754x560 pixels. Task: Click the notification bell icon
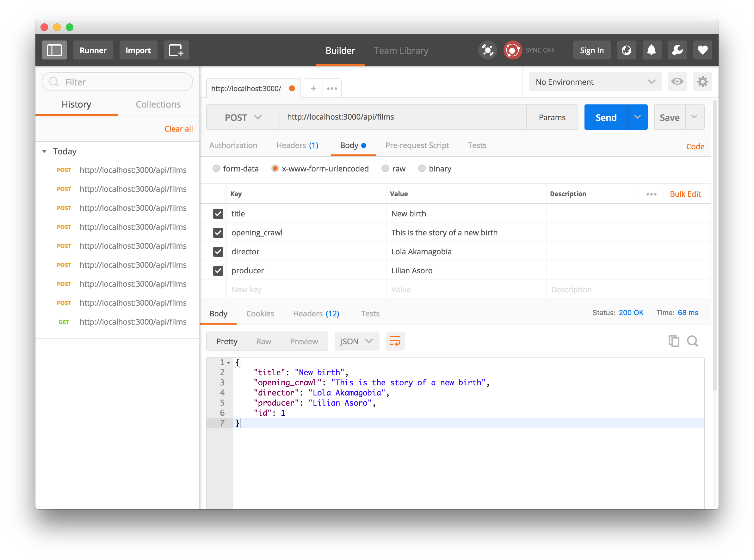652,49
